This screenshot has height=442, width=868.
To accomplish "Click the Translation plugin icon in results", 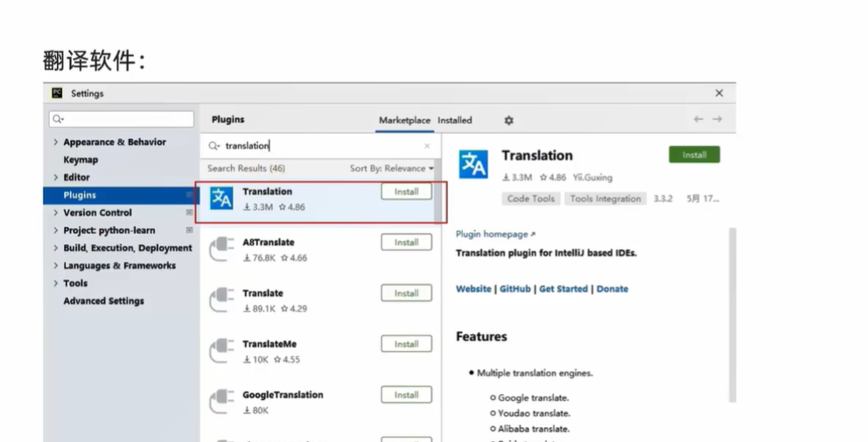I will click(221, 198).
